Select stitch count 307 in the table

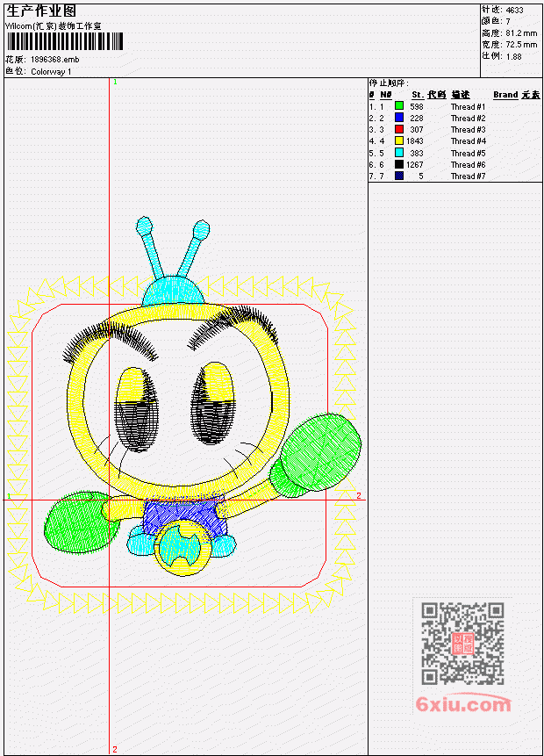coord(417,130)
